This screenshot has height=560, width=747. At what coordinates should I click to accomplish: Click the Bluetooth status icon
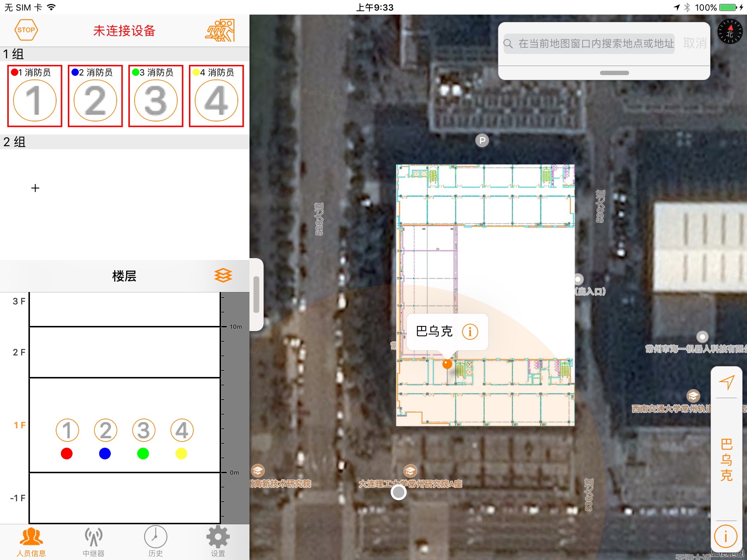[687, 7]
